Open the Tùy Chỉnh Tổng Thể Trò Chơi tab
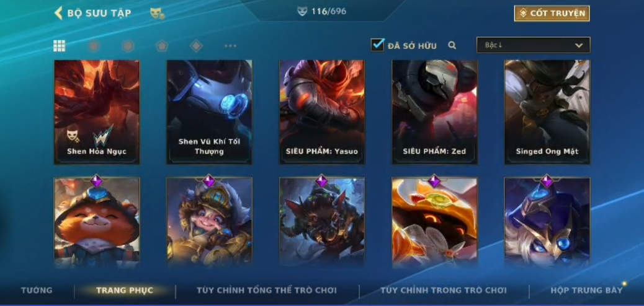Viewport: 644px width, 306px height. pyautogui.click(x=267, y=291)
